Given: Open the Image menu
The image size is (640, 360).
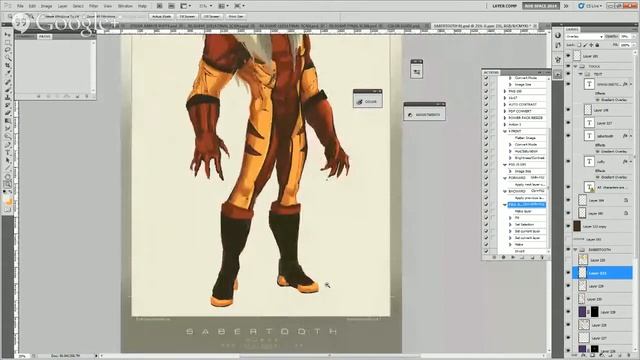Looking at the screenshot, I should pyautogui.click(x=47, y=6).
